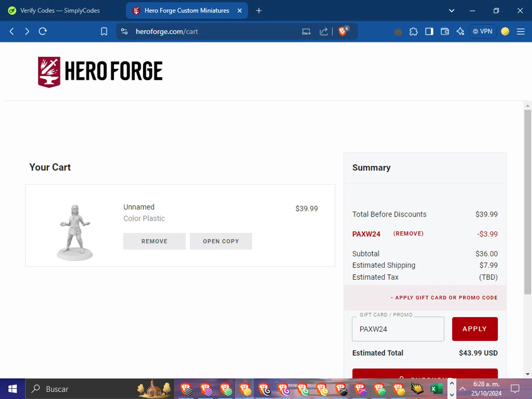Switch to the Verify Codes — SimplyCodes tab

60,11
